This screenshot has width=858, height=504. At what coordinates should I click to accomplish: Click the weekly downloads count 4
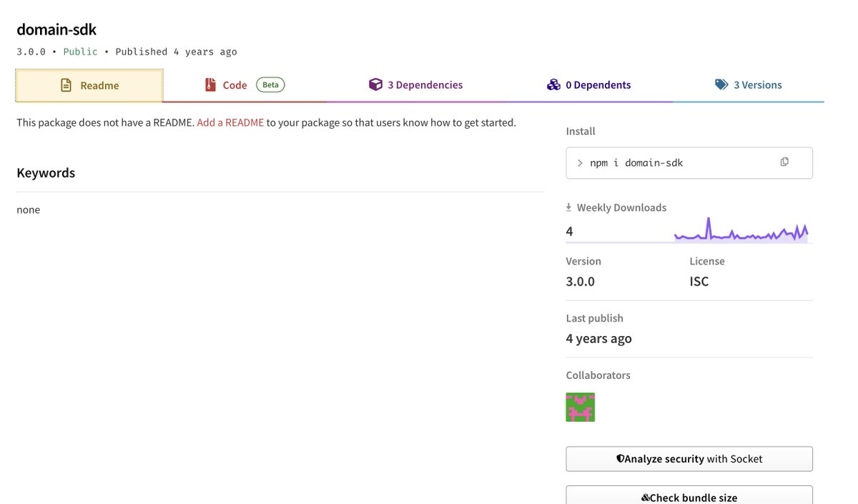click(x=569, y=232)
